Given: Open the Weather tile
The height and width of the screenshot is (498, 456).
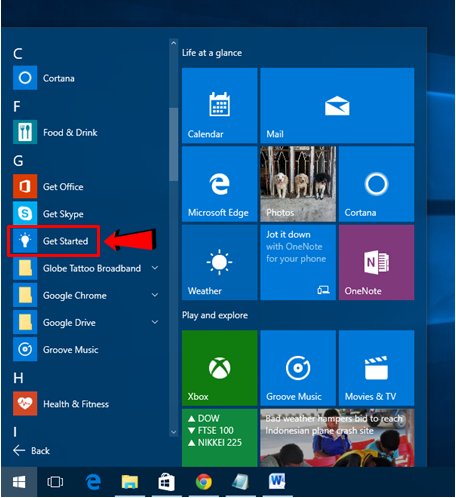Looking at the screenshot, I should 220,262.
